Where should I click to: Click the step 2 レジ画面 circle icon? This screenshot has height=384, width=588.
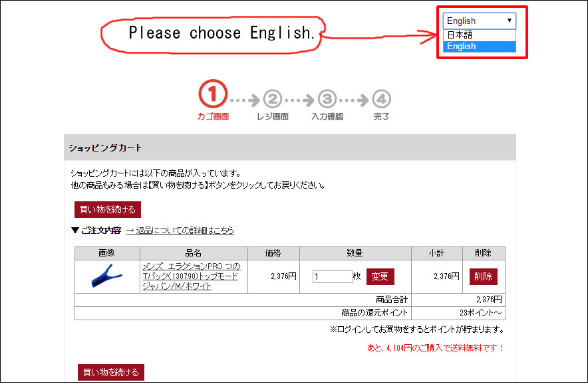pyautogui.click(x=272, y=100)
